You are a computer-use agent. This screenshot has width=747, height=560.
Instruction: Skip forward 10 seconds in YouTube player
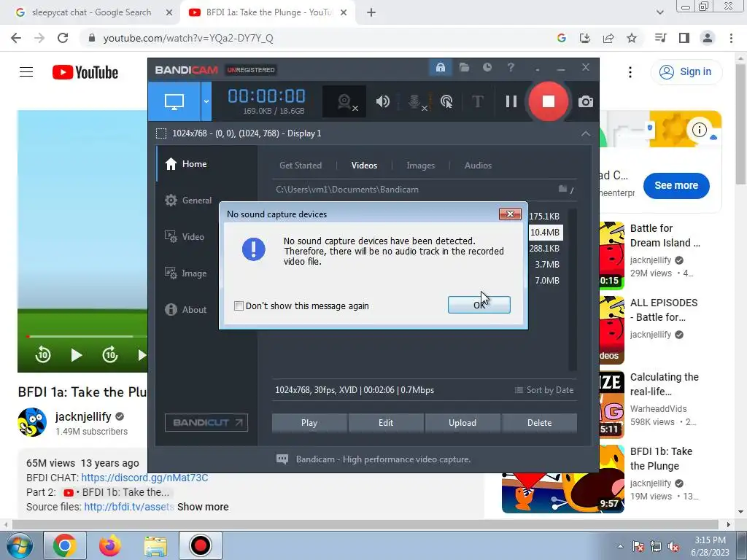pos(110,355)
